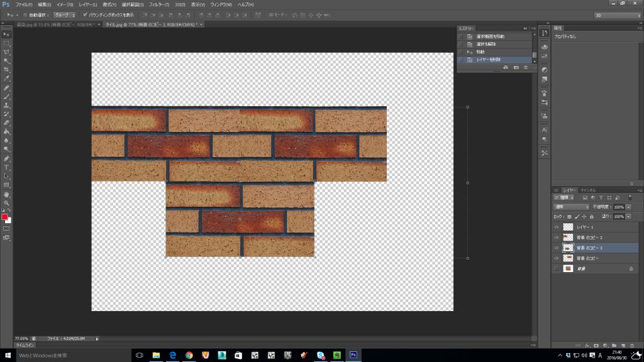Open the グループ auto-select dropdown
This screenshot has height=362, width=644.
pos(64,14)
